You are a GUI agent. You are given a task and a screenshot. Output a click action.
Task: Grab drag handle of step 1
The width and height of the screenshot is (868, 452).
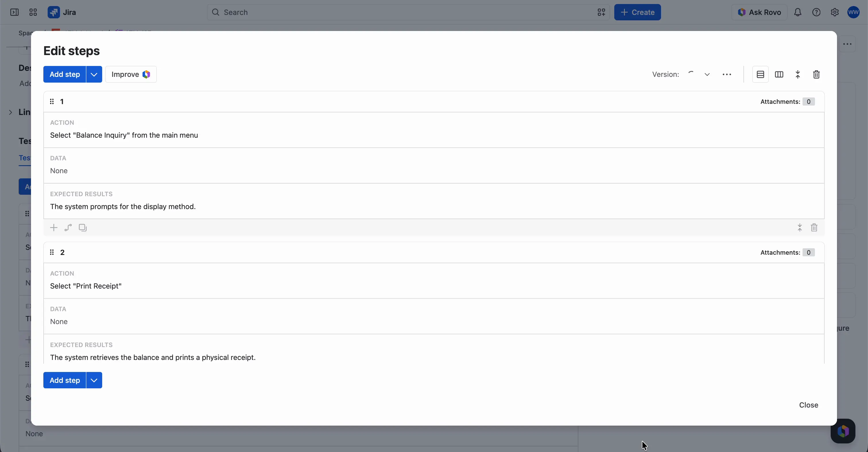click(52, 102)
